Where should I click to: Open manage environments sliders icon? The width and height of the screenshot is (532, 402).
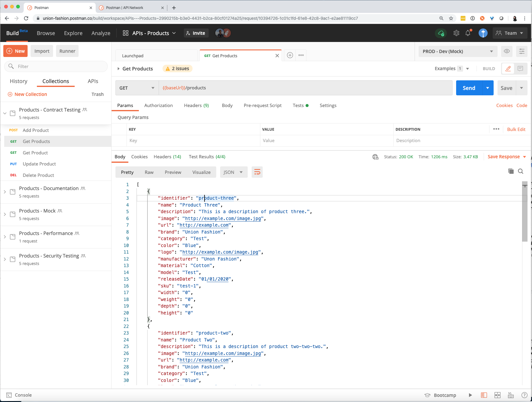coord(522,51)
